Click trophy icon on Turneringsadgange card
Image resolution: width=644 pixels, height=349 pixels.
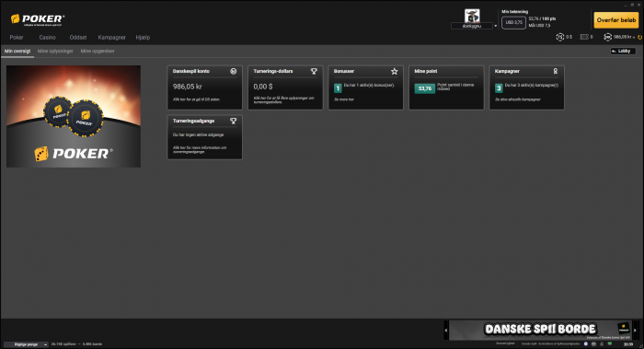[234, 121]
